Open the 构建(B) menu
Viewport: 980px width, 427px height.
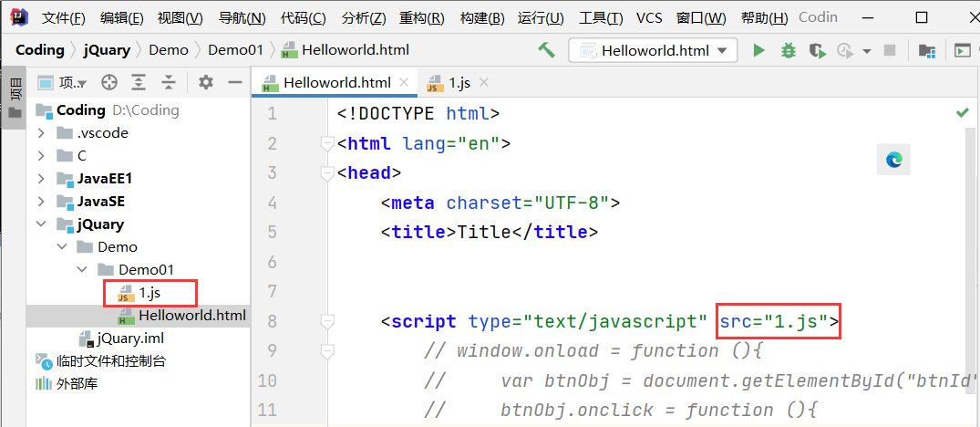(x=482, y=17)
